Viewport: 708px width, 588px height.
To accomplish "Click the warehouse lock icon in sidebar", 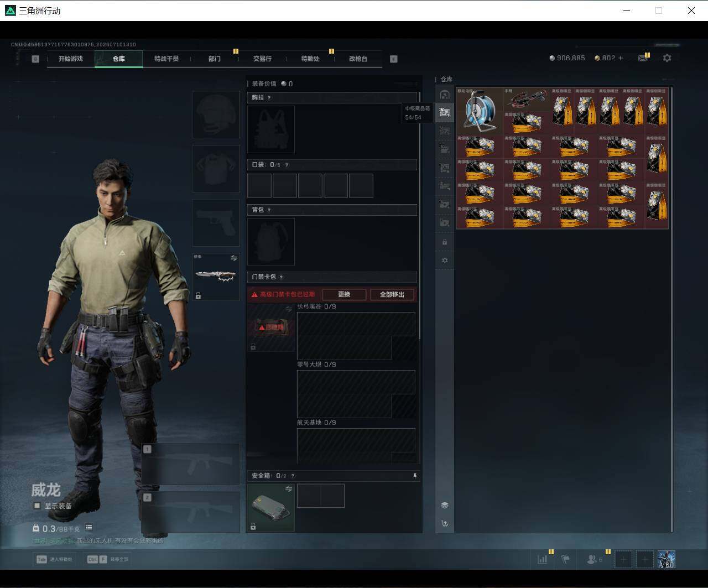I will [x=445, y=242].
